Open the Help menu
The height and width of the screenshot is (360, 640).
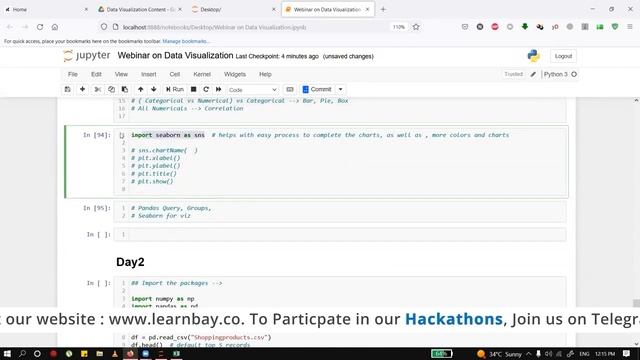point(265,74)
